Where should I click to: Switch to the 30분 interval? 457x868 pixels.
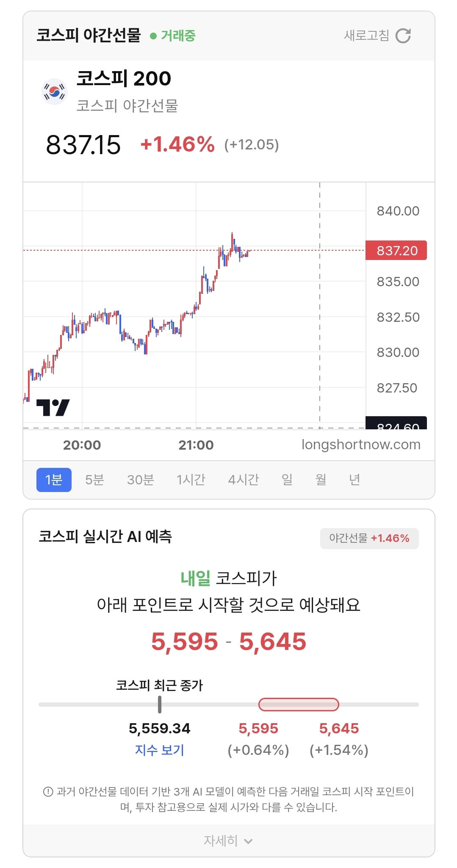(x=141, y=480)
